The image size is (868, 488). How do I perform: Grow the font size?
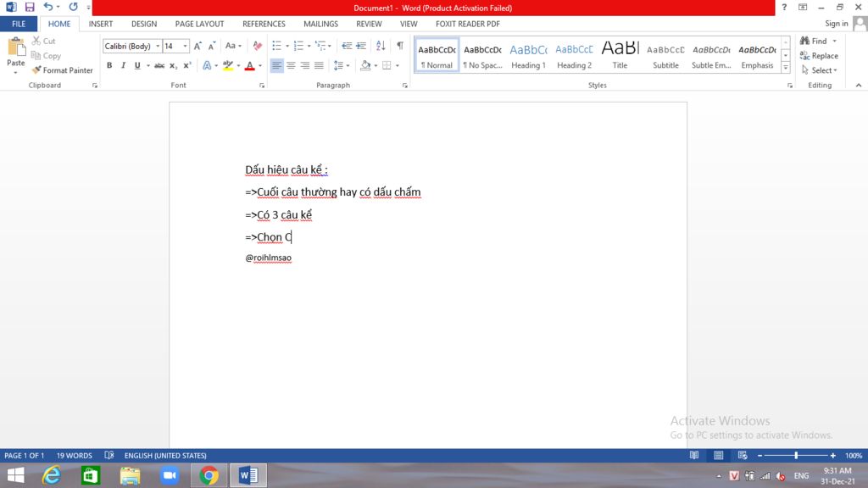tap(198, 46)
